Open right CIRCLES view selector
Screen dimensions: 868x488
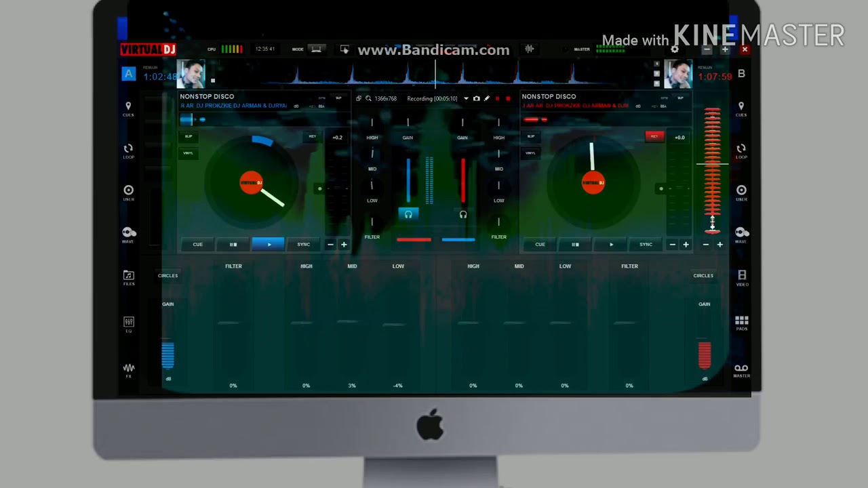703,276
